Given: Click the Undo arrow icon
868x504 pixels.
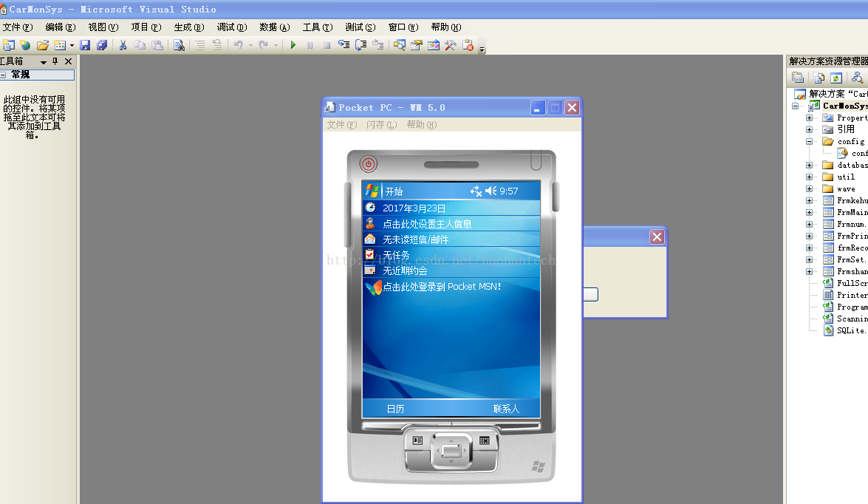Looking at the screenshot, I should coord(238,45).
